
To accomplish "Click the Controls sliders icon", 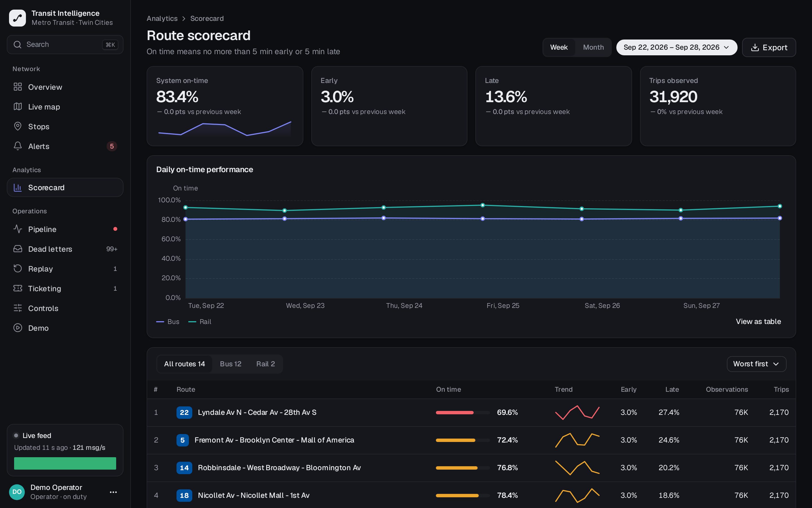I will click(17, 308).
